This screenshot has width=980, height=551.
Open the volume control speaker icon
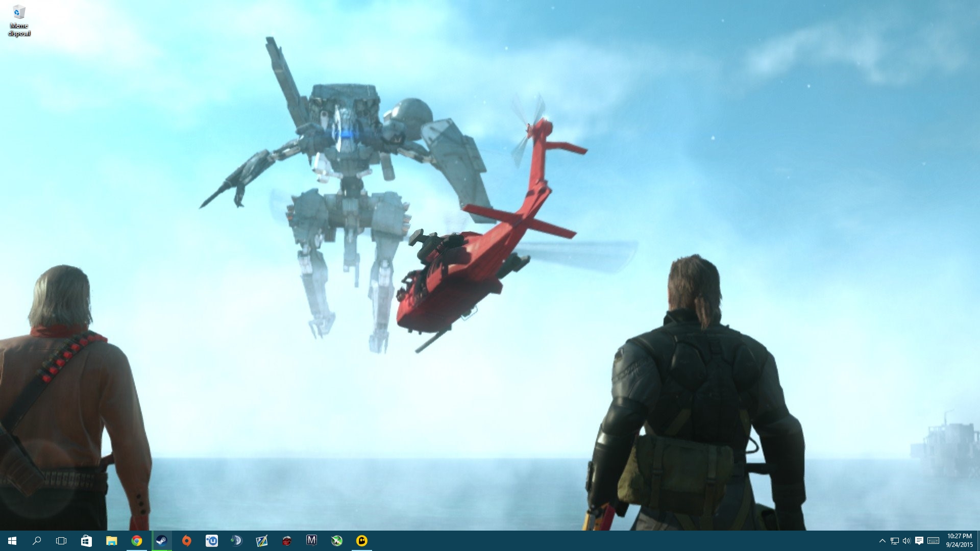click(906, 541)
